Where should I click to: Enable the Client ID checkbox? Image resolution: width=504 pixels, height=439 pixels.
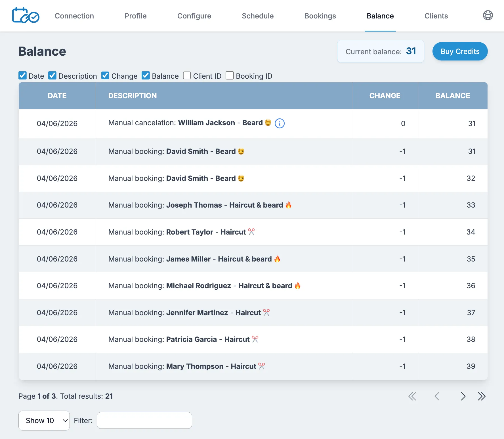(187, 76)
